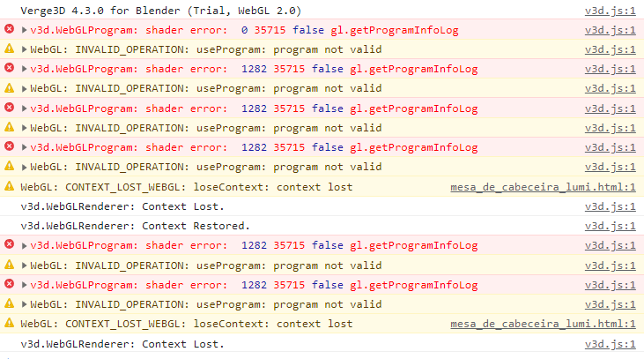Click warning icon on the final CONTEXT_LOST_WEBGL message
Viewport: 644px width, 359px height.
tap(9, 323)
